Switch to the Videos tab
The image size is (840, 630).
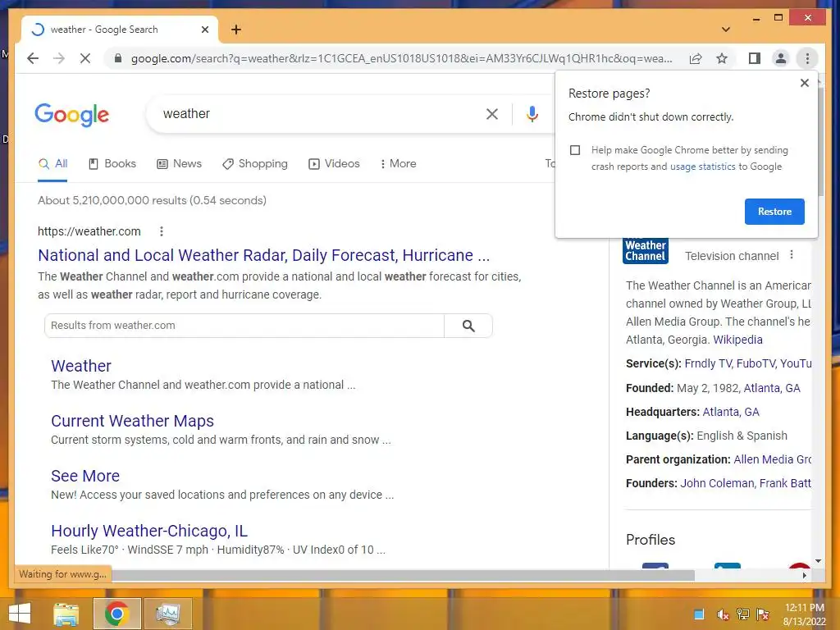334,164
